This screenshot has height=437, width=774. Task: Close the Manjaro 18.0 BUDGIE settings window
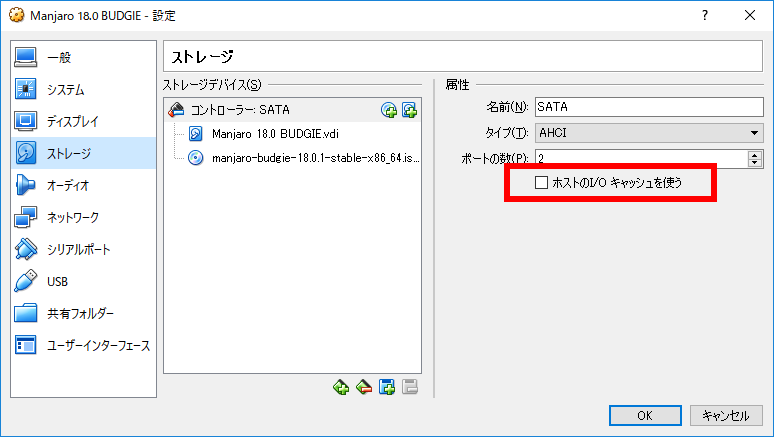[x=750, y=15]
